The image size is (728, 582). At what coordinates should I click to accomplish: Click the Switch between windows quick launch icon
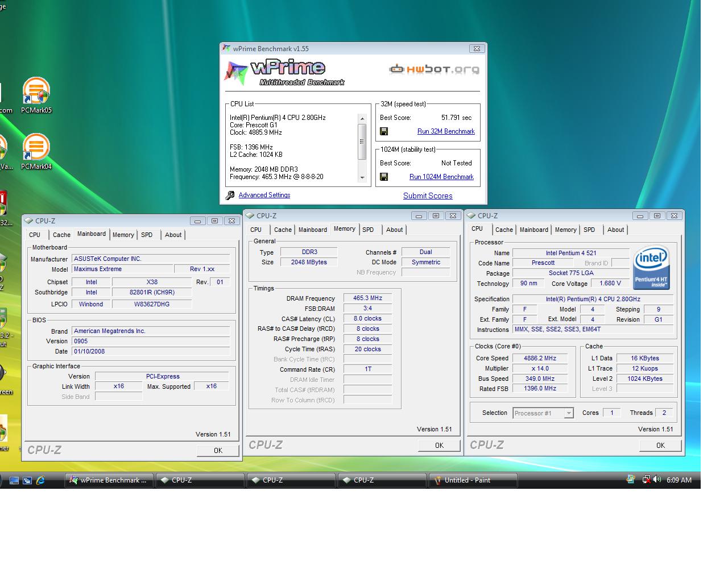(27, 480)
